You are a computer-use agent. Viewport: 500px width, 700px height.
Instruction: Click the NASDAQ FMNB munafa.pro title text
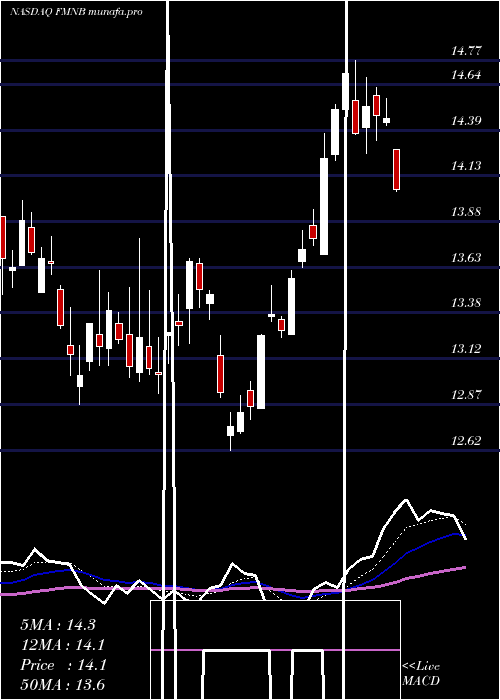(76, 12)
